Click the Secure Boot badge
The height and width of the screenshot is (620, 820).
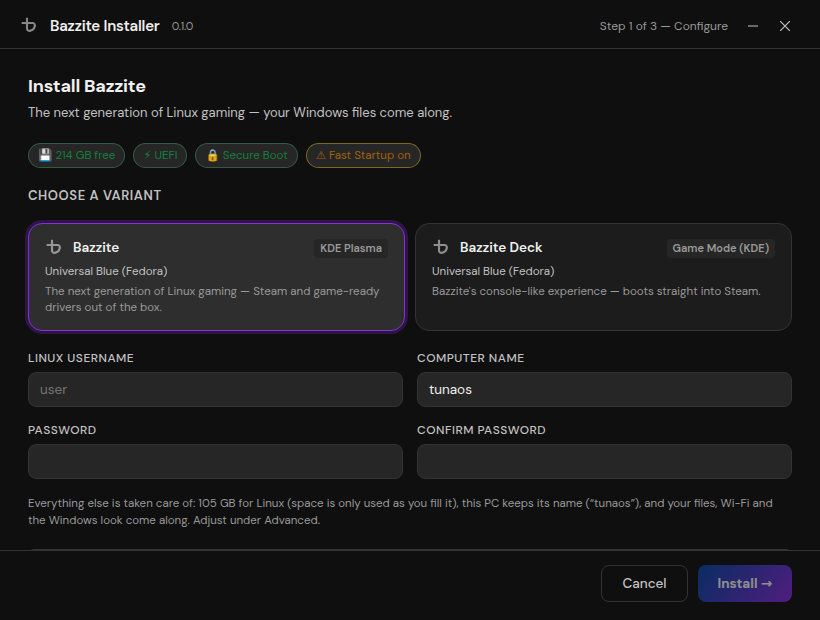(x=246, y=155)
